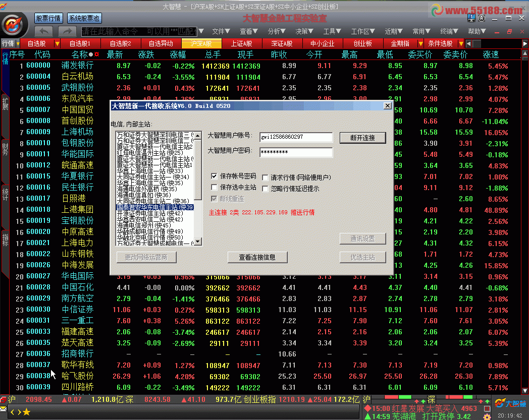529x420 pixels.
Task: Switch to the 自选股1 tab
Action: pyautogui.click(x=80, y=44)
